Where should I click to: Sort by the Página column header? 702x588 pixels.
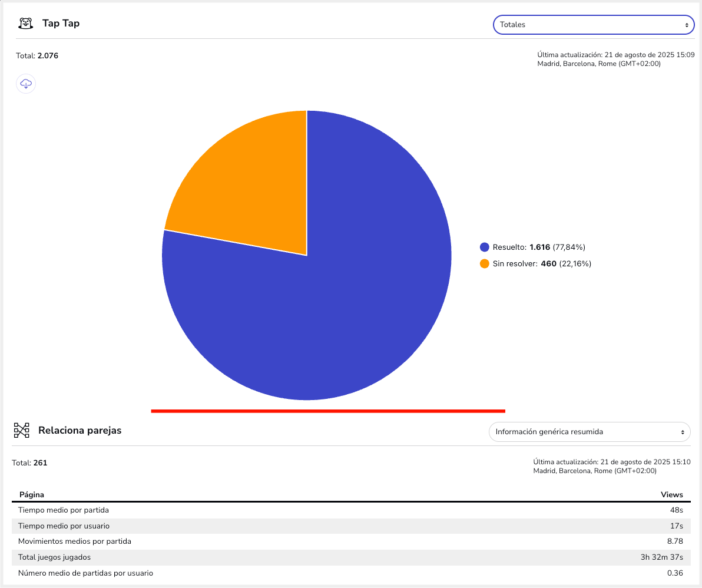click(x=32, y=495)
